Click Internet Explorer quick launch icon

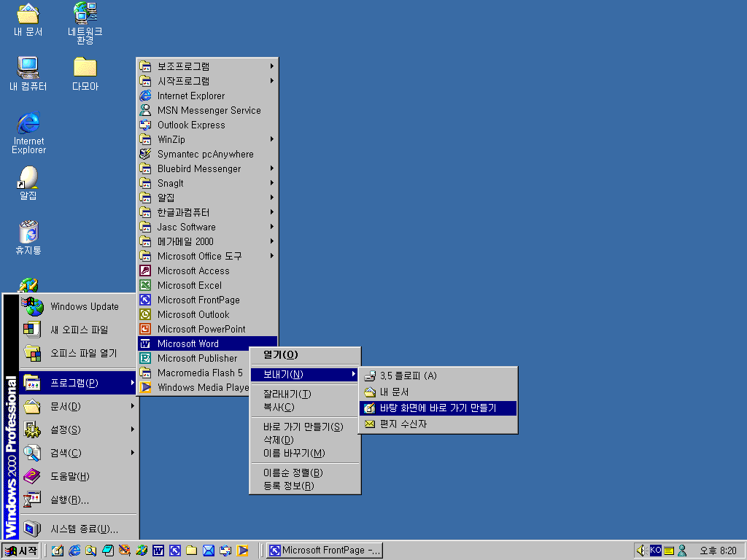[x=75, y=551]
